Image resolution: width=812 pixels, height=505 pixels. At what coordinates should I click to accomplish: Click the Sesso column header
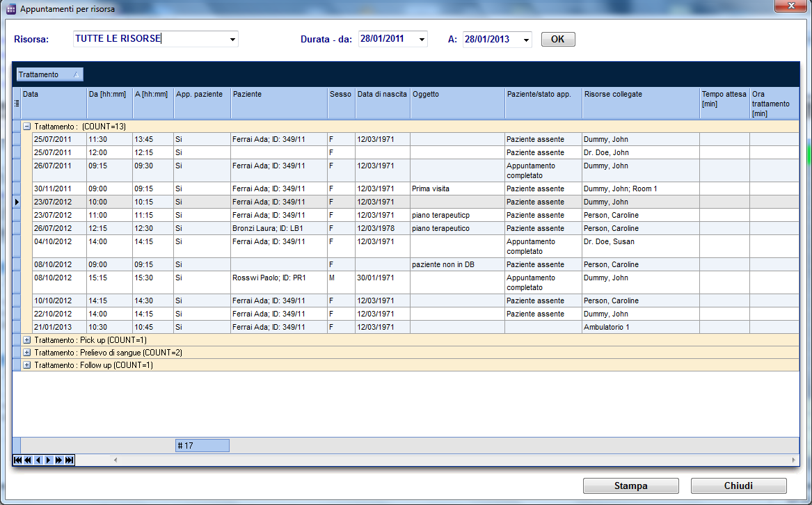tap(341, 103)
